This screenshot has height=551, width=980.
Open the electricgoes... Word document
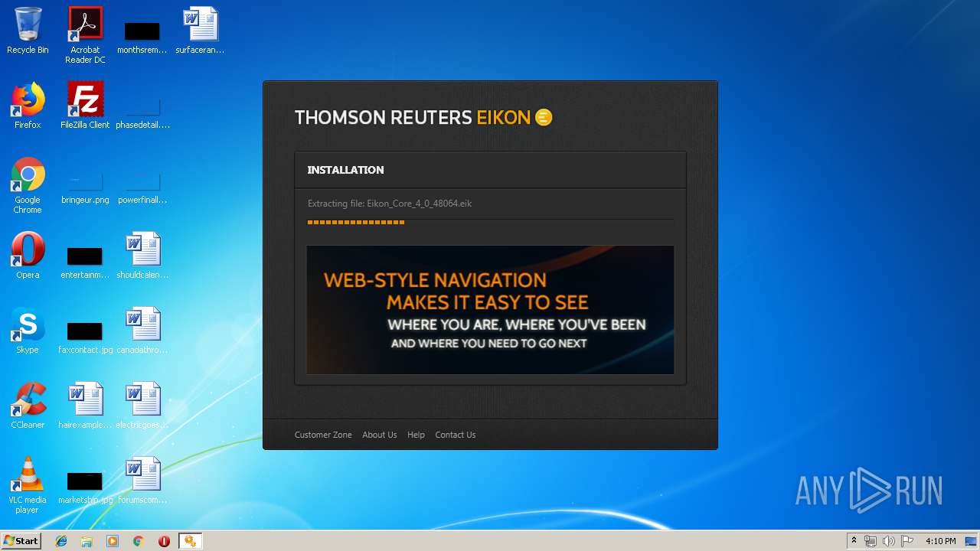click(142, 406)
